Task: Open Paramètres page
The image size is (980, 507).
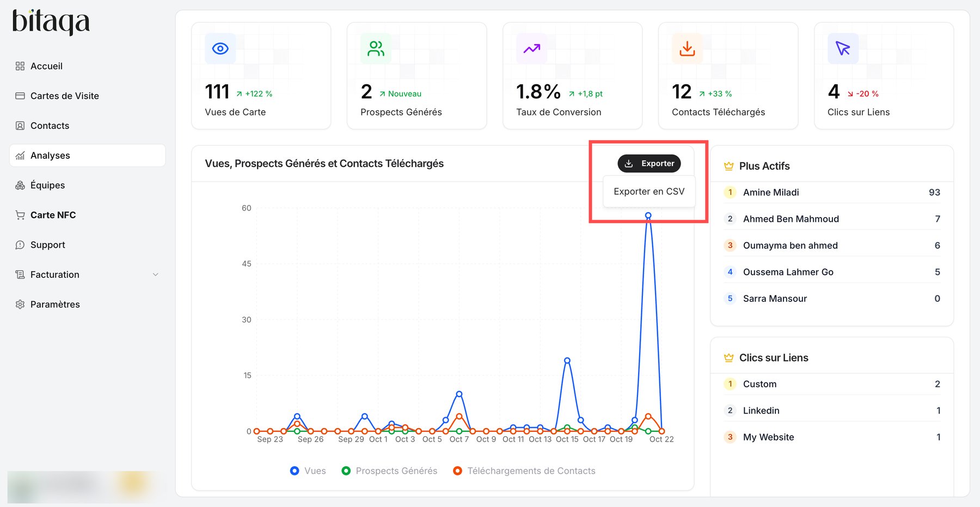Action: click(x=87, y=305)
